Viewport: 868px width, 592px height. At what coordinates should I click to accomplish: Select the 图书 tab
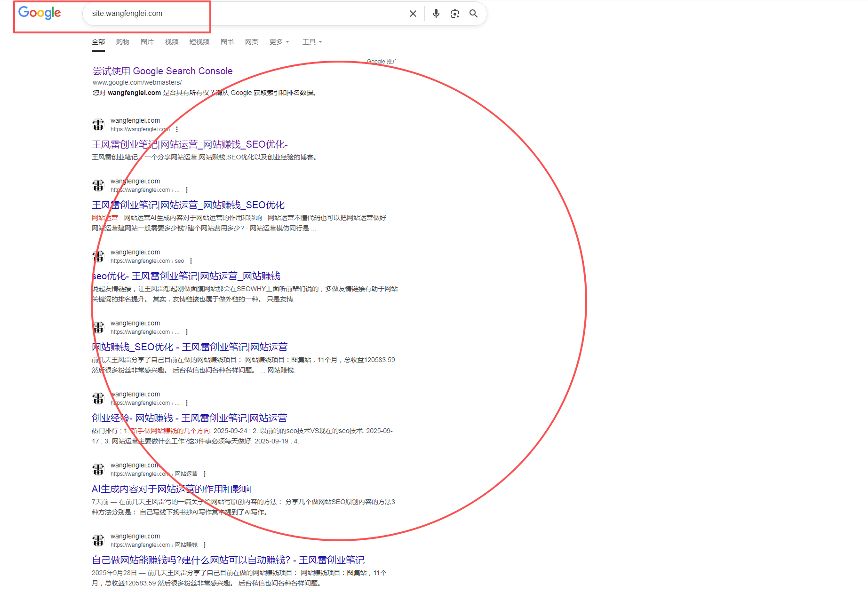coord(227,42)
